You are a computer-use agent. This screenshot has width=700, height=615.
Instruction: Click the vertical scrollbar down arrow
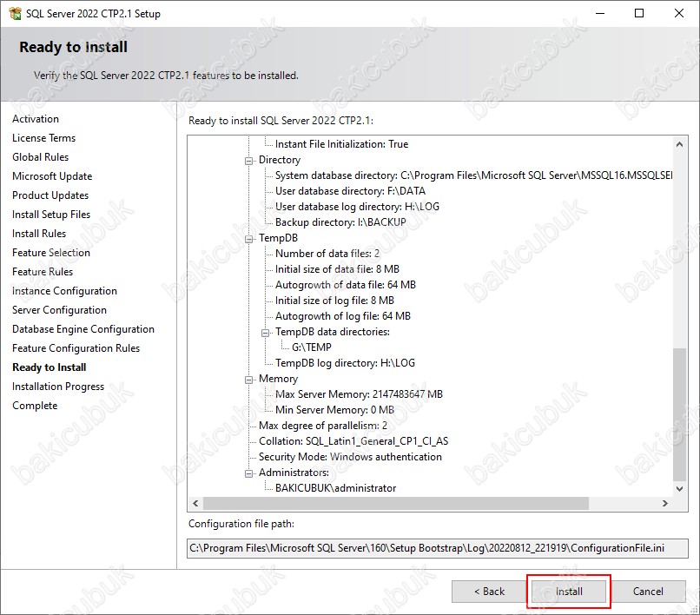click(679, 488)
